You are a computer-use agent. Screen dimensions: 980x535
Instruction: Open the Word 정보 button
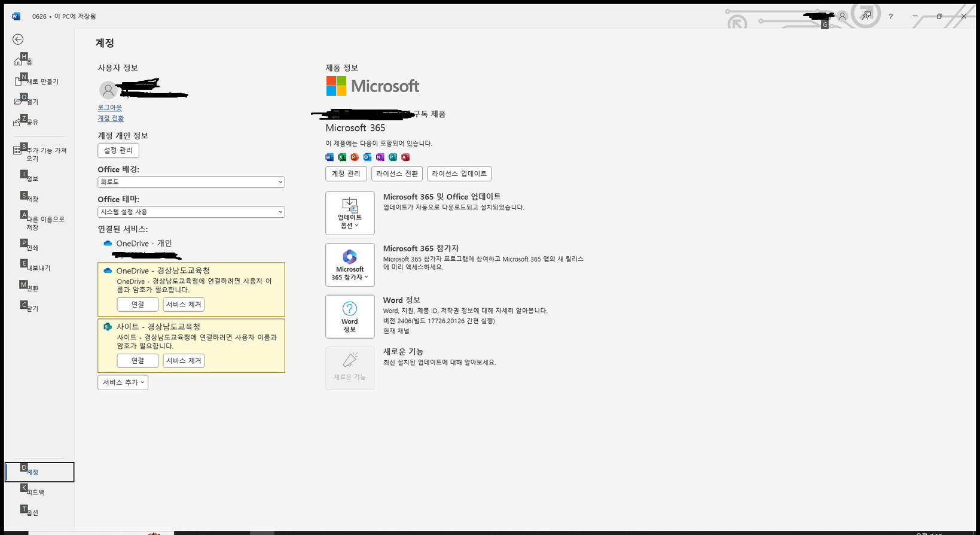click(x=350, y=317)
